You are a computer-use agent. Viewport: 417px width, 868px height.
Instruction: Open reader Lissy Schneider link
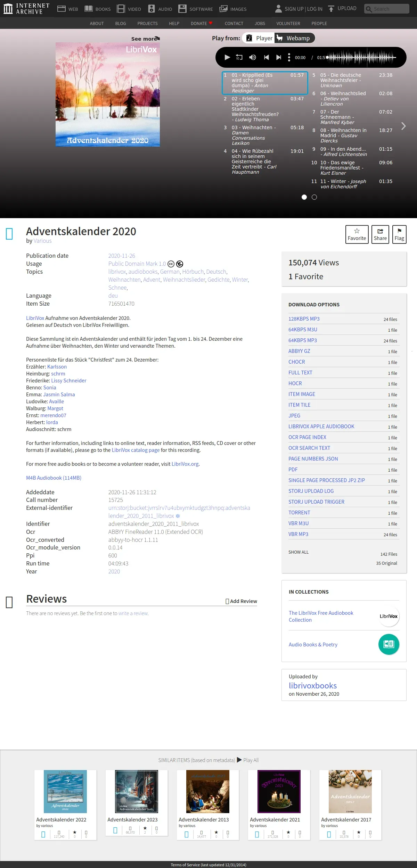[x=69, y=381]
